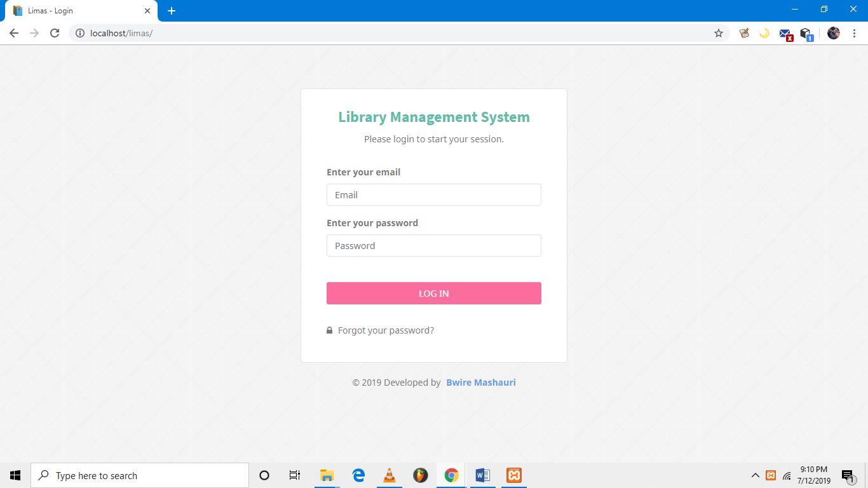Reload the Limas login page

(55, 33)
